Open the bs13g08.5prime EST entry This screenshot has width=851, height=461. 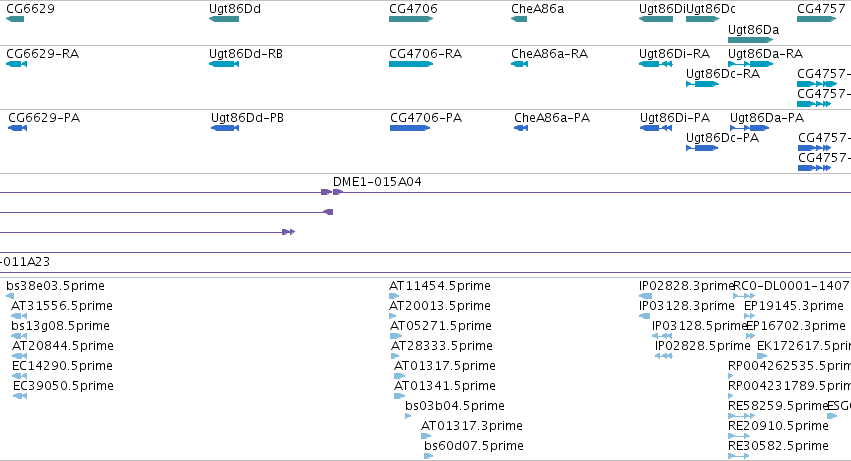(60, 326)
